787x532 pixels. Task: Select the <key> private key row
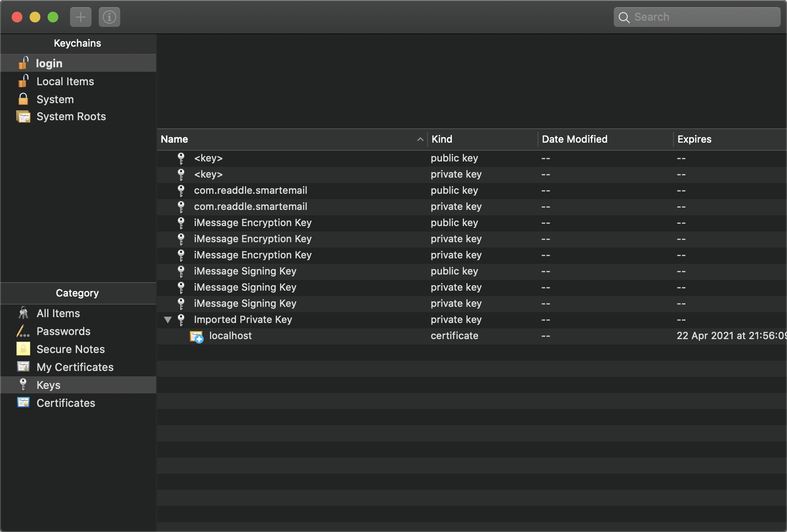point(472,174)
